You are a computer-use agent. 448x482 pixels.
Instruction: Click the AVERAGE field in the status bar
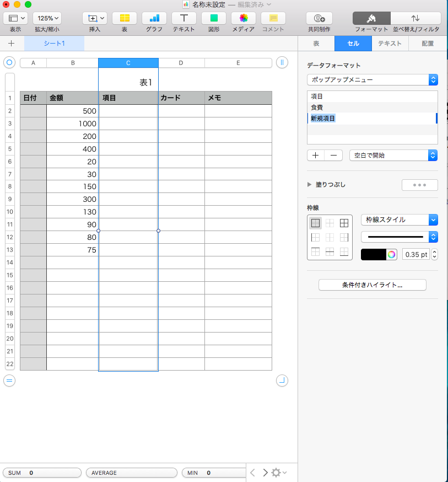tap(131, 473)
